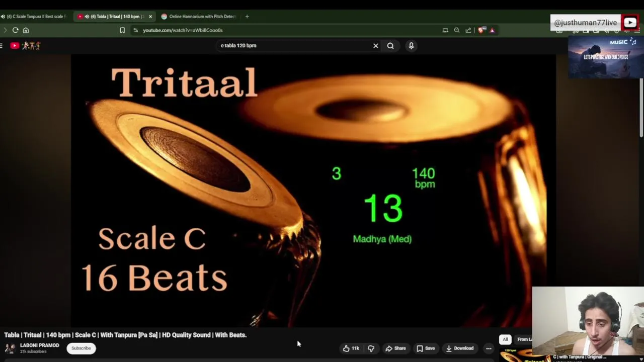Image resolution: width=644 pixels, height=362 pixels.
Task: Click the cast/screen icon in address bar
Action: coord(445,30)
